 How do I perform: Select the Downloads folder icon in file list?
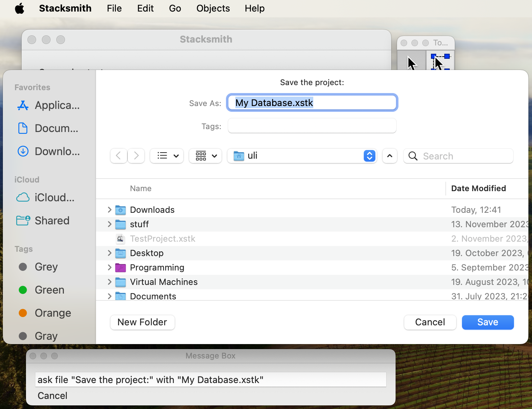[x=121, y=210]
